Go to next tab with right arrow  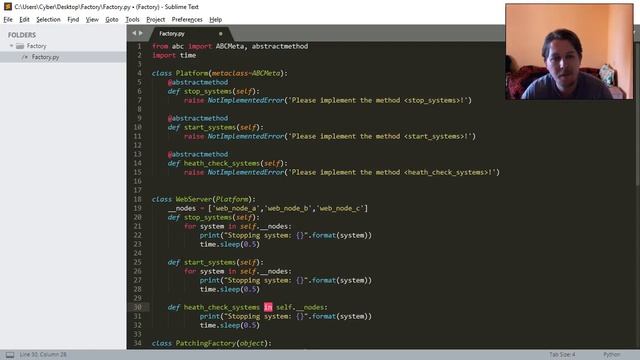click(x=141, y=33)
